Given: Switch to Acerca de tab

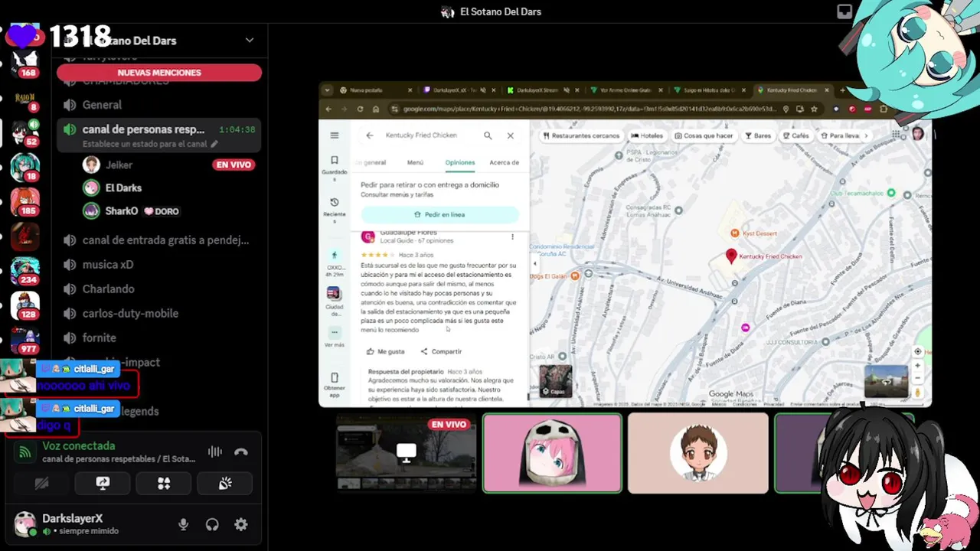Looking at the screenshot, I should pos(505,162).
